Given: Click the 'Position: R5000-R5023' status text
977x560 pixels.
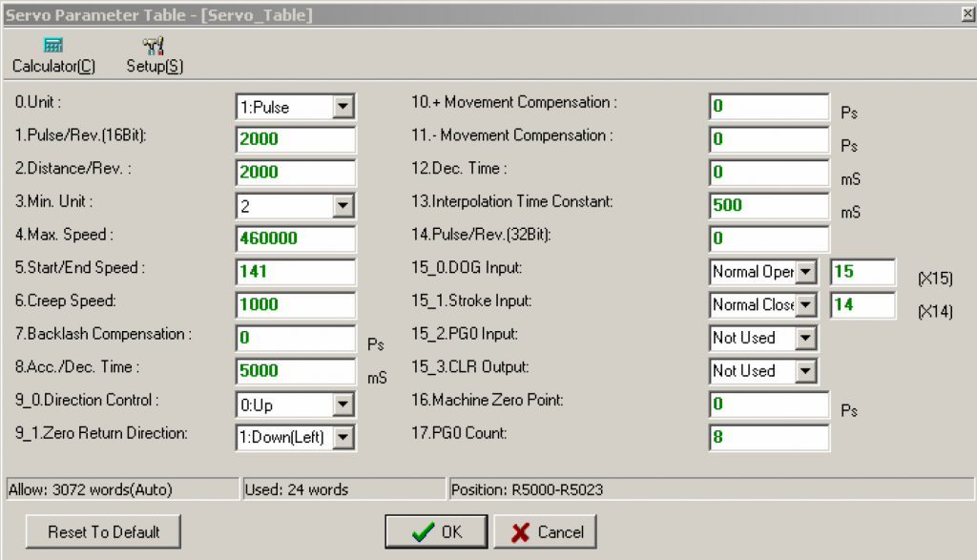Looking at the screenshot, I should coord(527,489).
